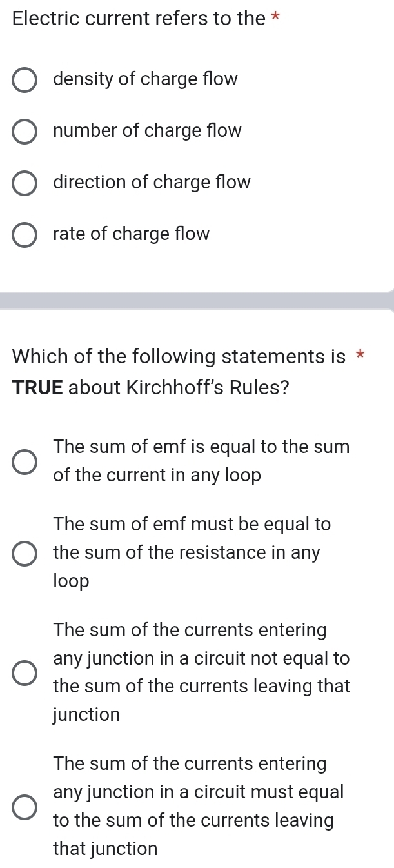Pick the "currents entering must equal currents leaving" answer

24,806
